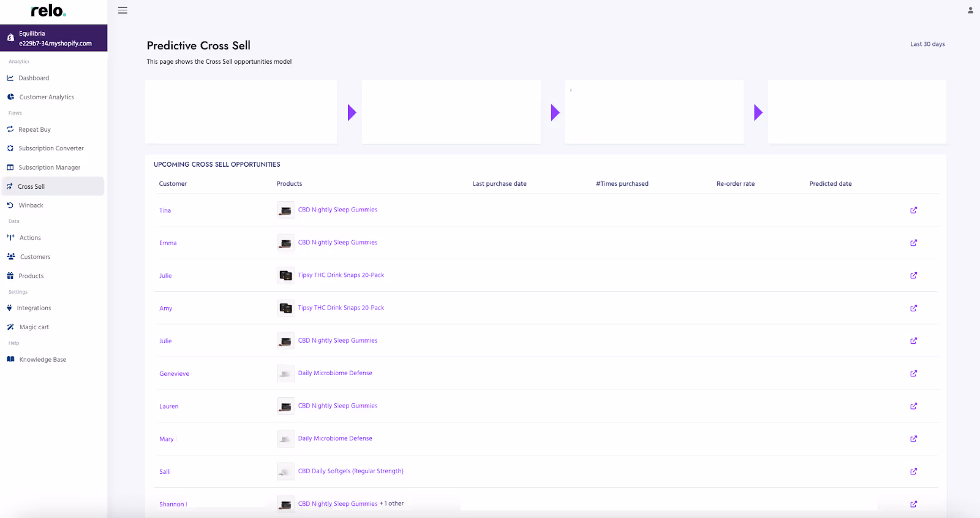Open customer Tina's profile link
This screenshot has width=980, height=518.
165,210
